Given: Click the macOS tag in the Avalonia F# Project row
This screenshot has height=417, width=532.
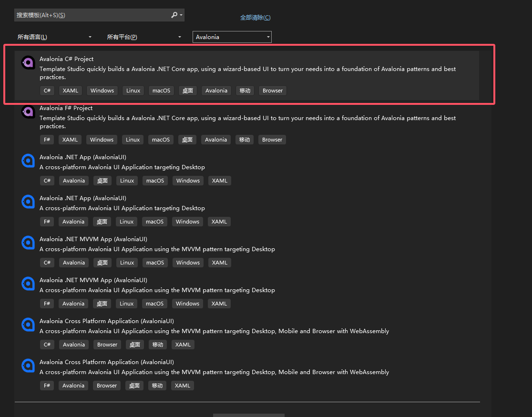Looking at the screenshot, I should pyautogui.click(x=161, y=140).
